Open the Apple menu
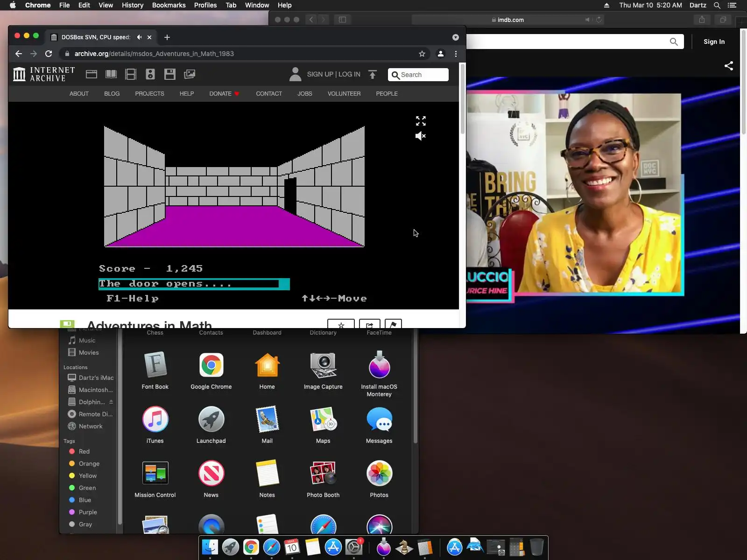This screenshot has width=747, height=560. click(x=13, y=5)
